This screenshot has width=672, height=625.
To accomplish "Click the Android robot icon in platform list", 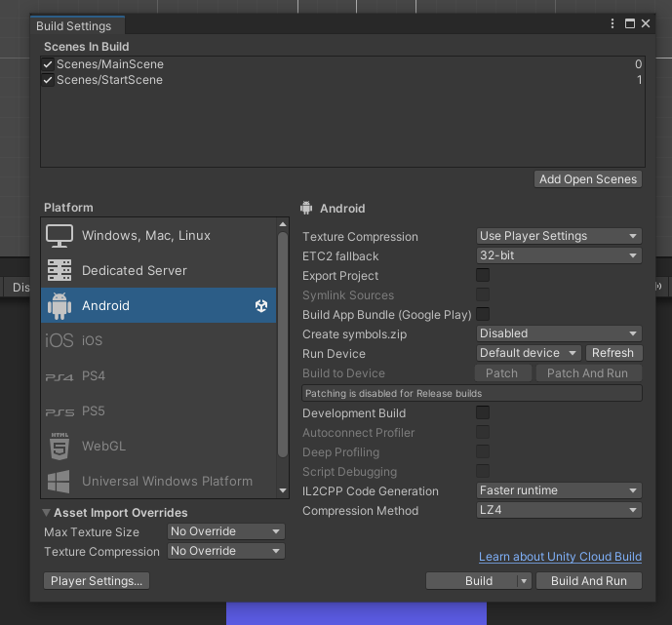I will (59, 305).
